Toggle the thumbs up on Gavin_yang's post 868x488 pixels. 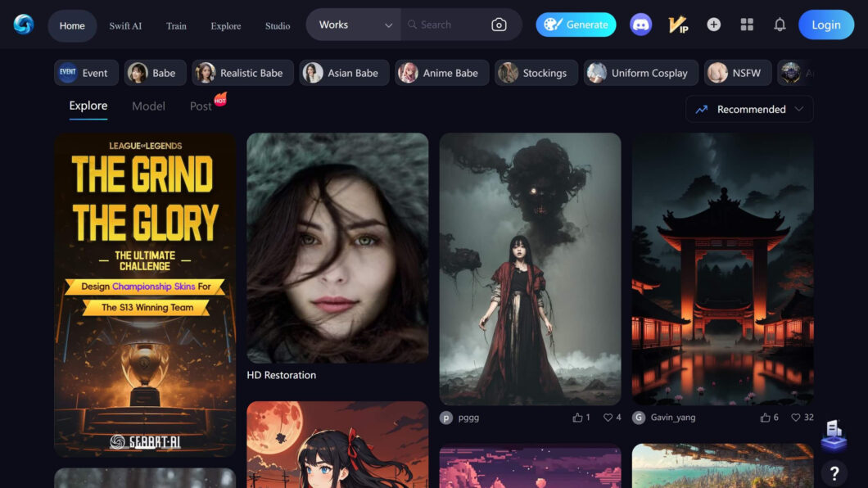click(766, 417)
